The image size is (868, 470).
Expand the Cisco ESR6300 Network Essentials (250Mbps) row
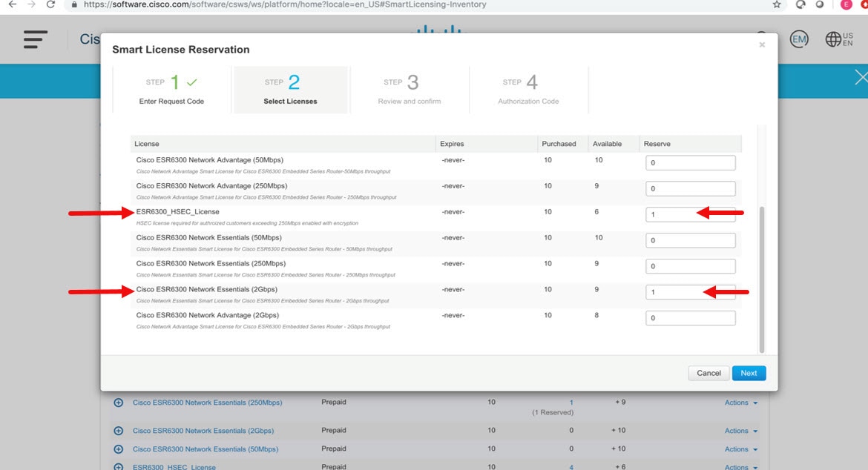click(x=118, y=402)
